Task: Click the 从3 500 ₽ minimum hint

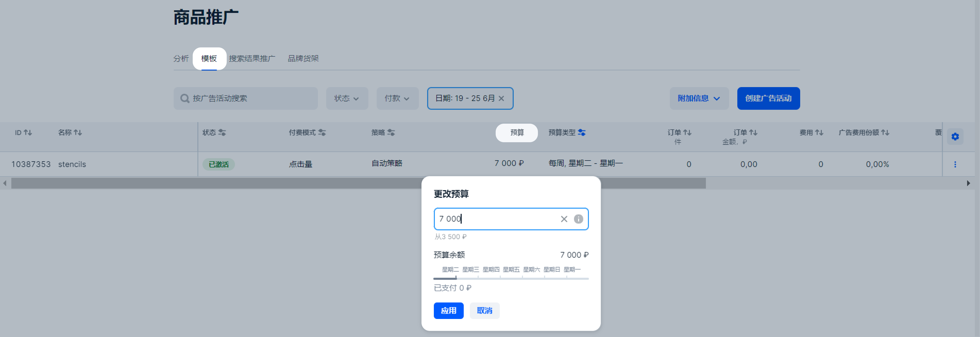Action: (x=450, y=237)
